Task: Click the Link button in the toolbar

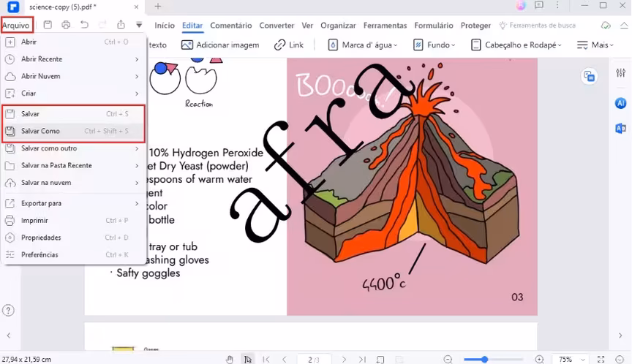Action: coord(289,45)
